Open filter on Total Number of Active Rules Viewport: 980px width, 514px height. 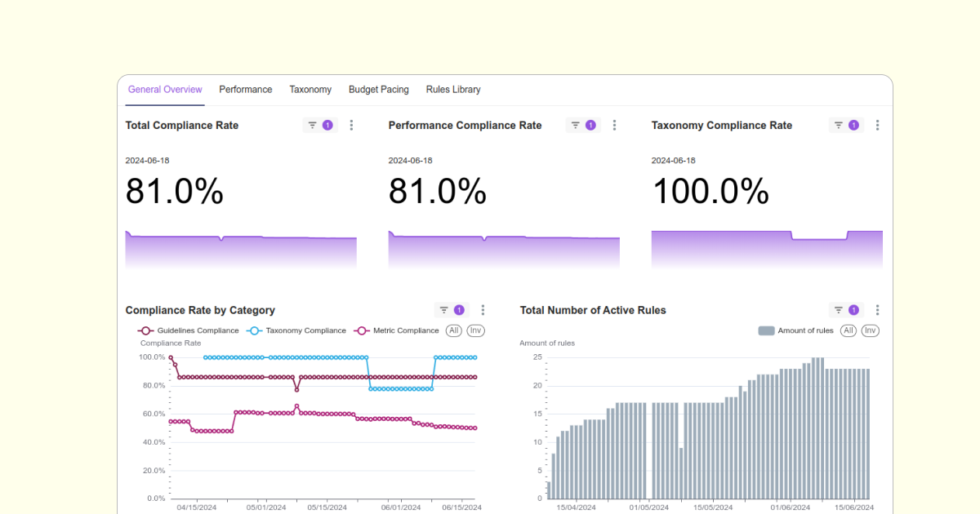click(845, 310)
